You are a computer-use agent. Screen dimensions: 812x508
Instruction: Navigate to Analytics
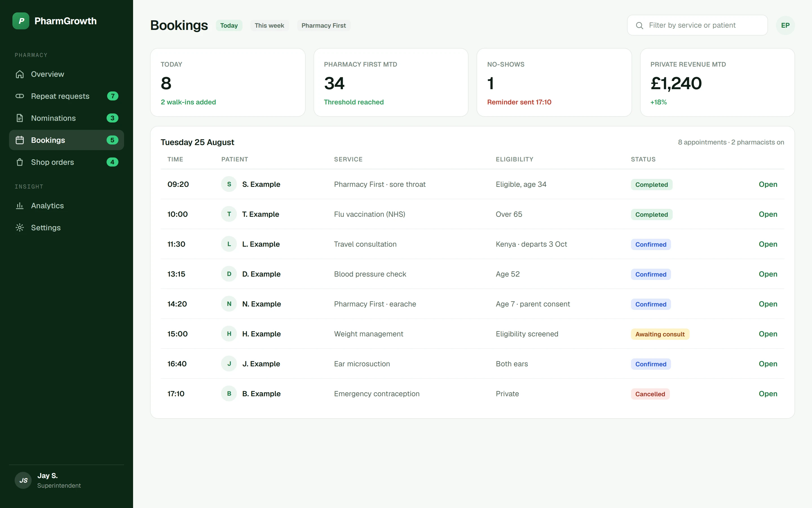[67, 206]
